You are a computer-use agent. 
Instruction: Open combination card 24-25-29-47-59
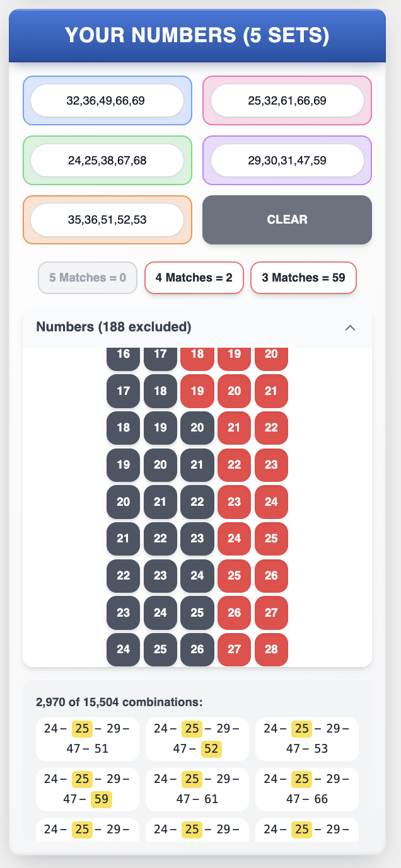pos(87,789)
